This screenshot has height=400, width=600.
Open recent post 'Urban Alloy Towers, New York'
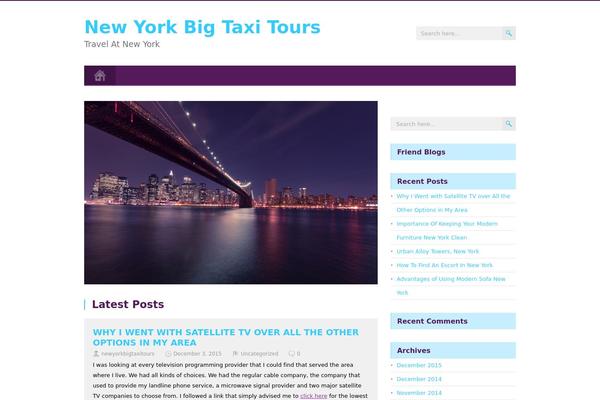coord(438,251)
